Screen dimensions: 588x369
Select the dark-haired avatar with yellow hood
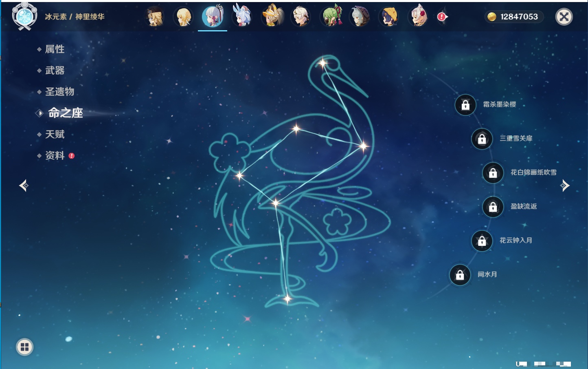tap(389, 17)
